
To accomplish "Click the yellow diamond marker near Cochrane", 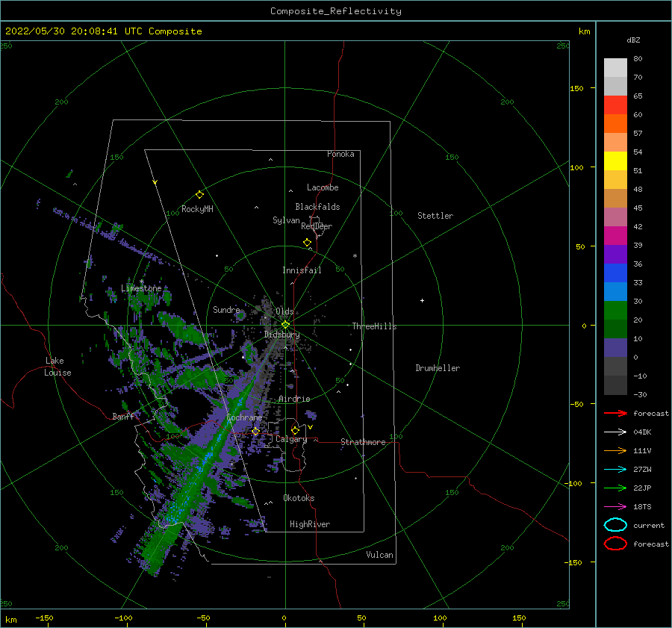I will pos(255,432).
